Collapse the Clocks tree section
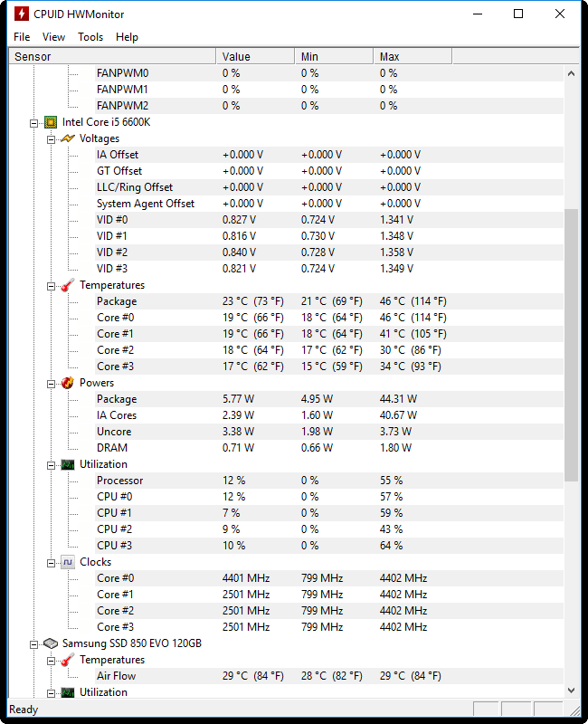The height and width of the screenshot is (724, 588). pyautogui.click(x=51, y=563)
